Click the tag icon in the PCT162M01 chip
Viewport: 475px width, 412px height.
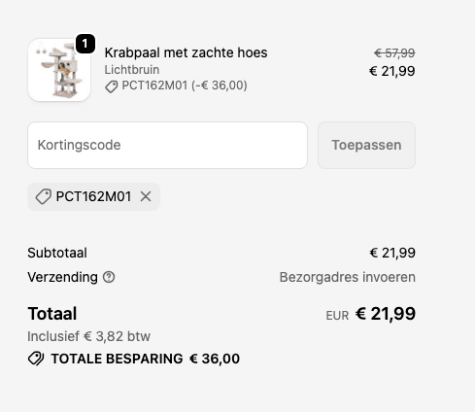(x=43, y=197)
